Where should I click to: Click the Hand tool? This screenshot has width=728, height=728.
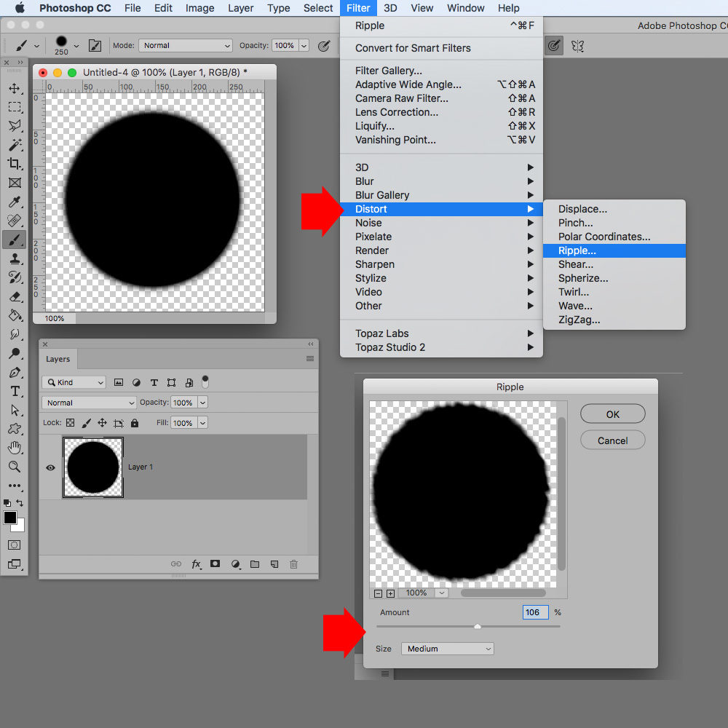tap(15, 448)
